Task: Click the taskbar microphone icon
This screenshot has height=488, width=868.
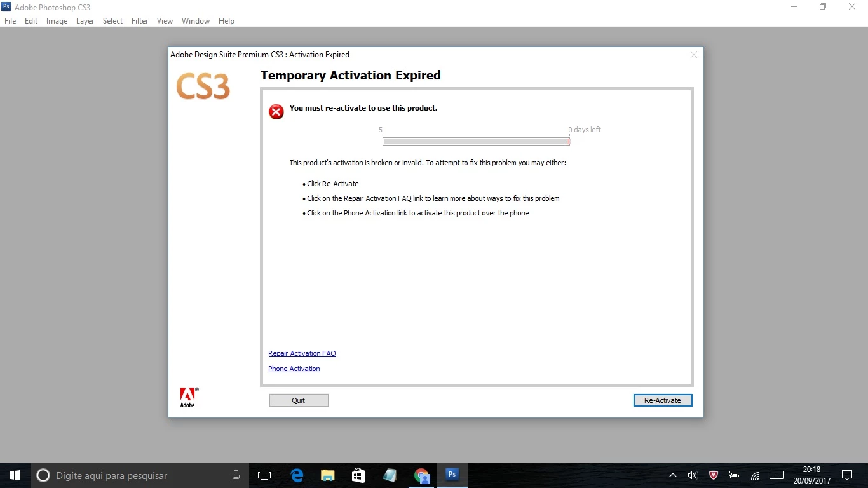Action: tap(236, 475)
